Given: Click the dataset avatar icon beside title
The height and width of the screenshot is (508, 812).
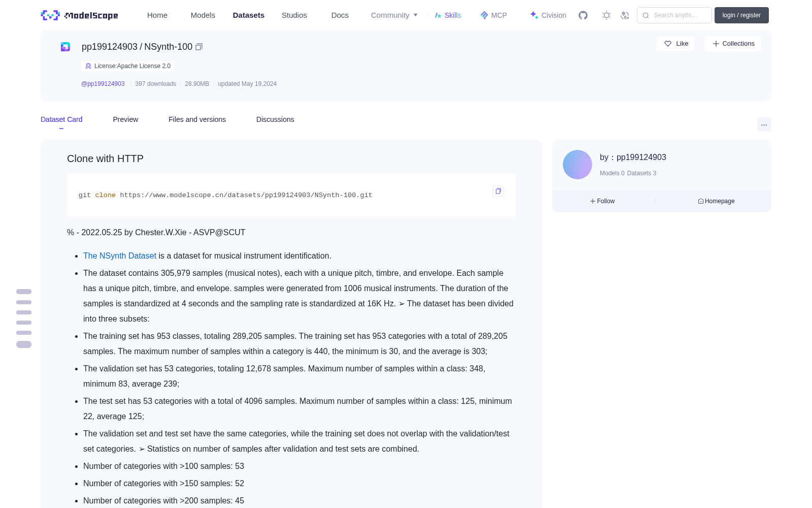Looking at the screenshot, I should [65, 47].
